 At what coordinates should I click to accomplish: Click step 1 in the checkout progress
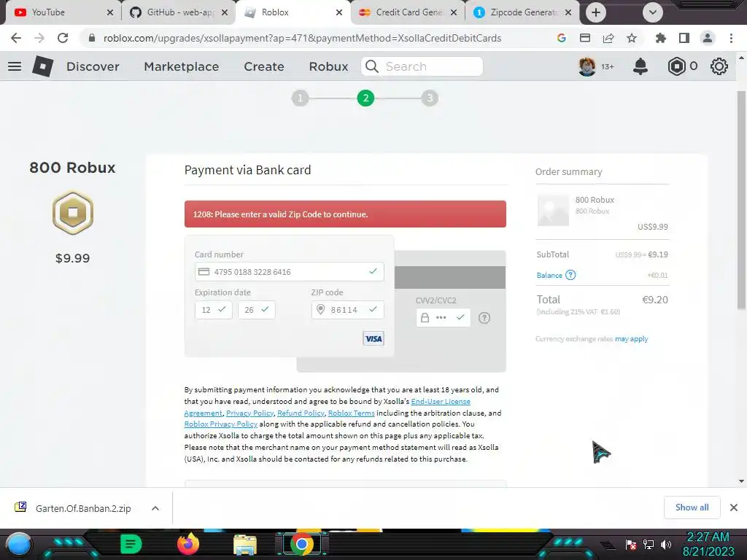tap(300, 98)
